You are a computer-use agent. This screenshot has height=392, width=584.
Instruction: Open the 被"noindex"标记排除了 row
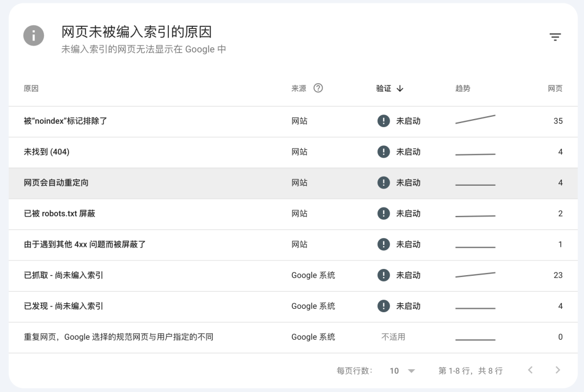pos(293,121)
